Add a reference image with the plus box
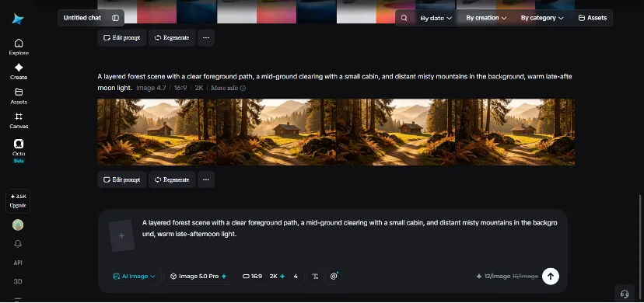Image resolution: width=644 pixels, height=303 pixels. (x=121, y=235)
